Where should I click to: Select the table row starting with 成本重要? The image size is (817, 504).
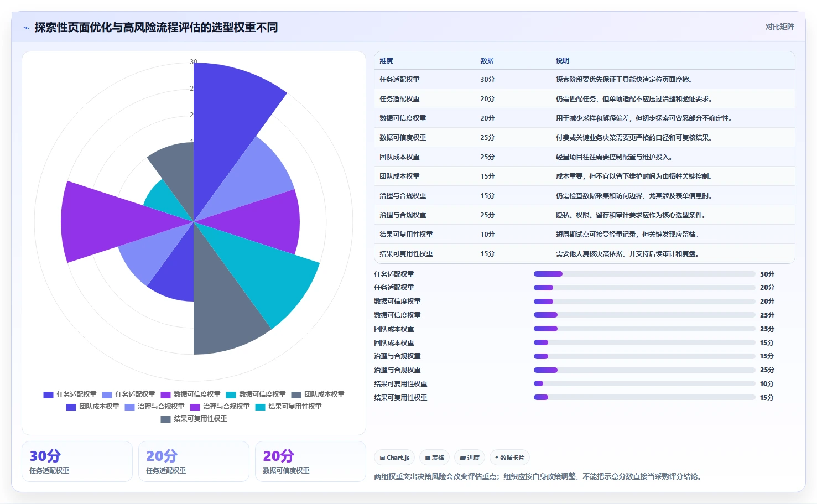(x=585, y=176)
